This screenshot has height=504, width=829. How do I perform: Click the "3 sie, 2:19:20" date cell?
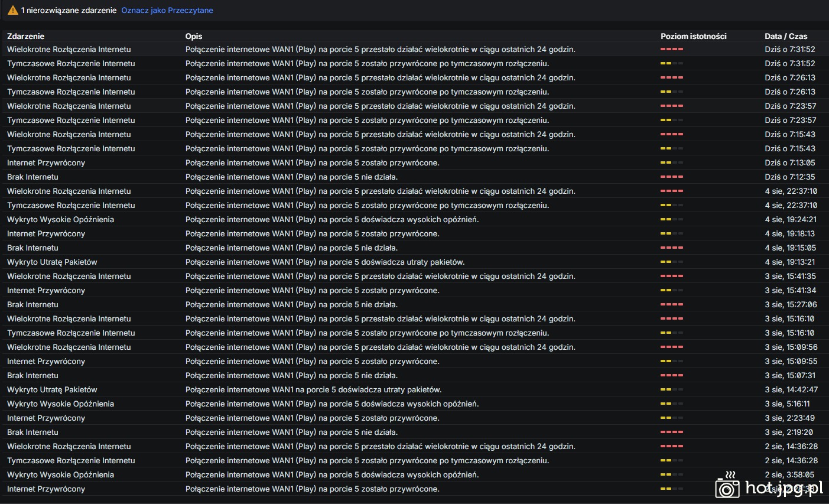click(x=789, y=432)
